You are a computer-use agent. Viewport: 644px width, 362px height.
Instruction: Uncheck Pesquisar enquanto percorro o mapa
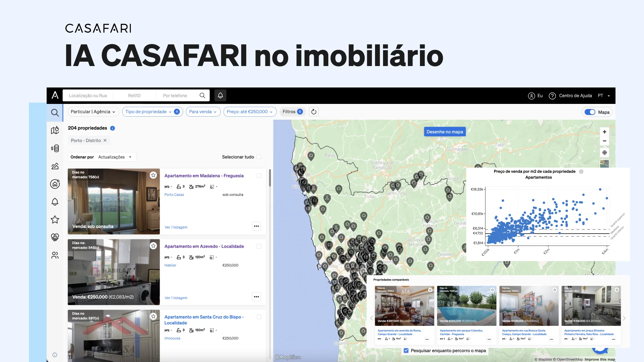click(x=406, y=351)
